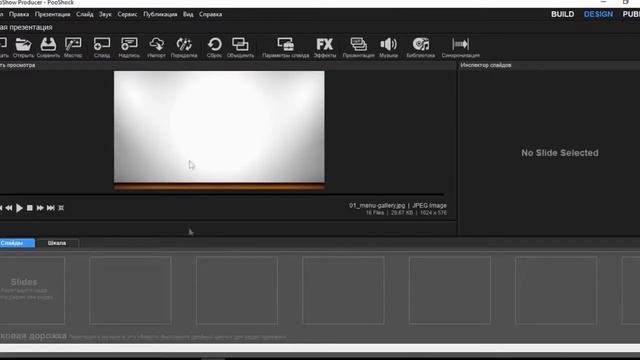Click 'No Slide Selected' text
Viewport: 640px width, 360px height.
click(x=560, y=153)
